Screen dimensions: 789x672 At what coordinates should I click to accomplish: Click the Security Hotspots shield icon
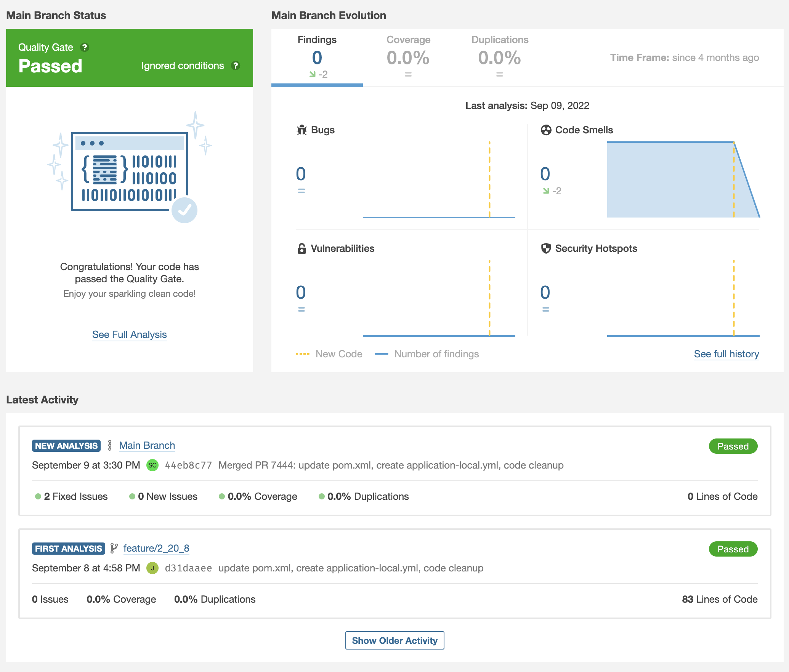point(546,248)
